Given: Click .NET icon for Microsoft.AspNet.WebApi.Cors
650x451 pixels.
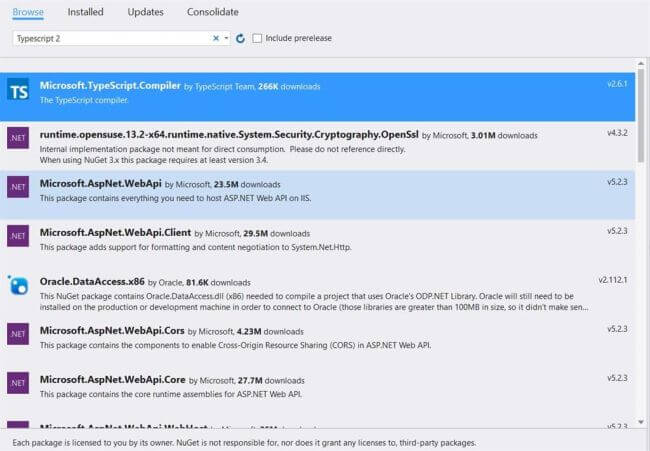Looking at the screenshot, I should [18, 334].
